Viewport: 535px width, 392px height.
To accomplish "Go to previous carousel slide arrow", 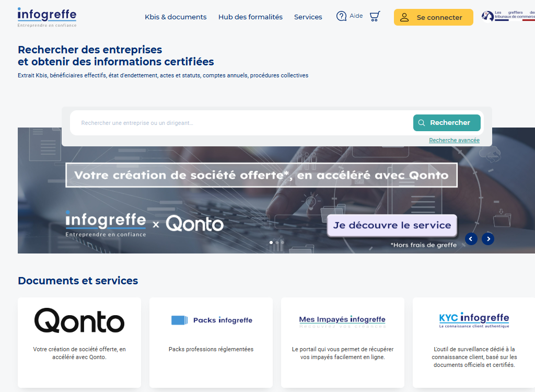I will (471, 239).
